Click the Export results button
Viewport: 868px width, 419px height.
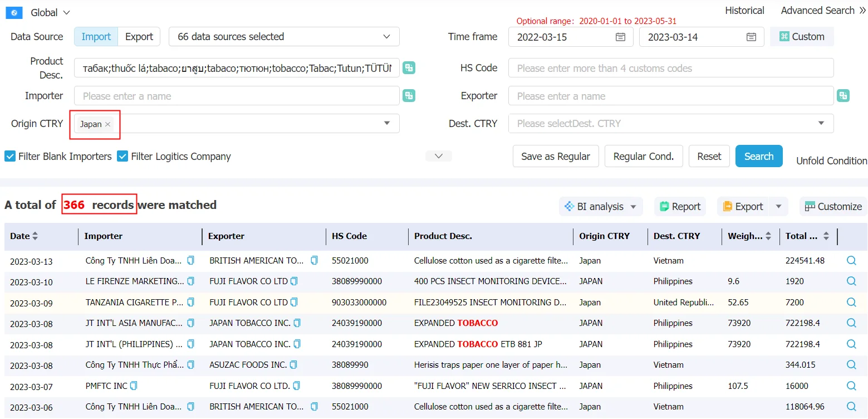[743, 207]
